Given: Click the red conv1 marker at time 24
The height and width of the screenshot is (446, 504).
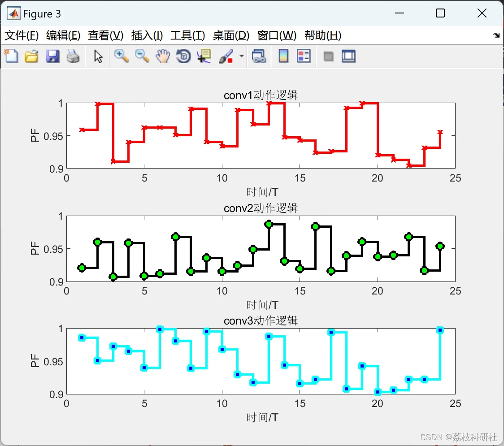Looking at the screenshot, I should coord(440,132).
